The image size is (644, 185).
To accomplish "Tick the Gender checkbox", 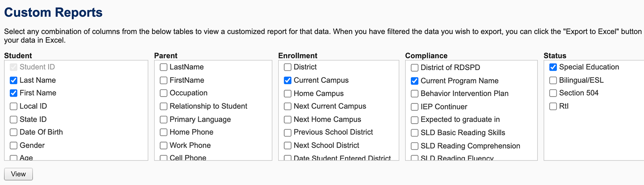I will point(14,146).
